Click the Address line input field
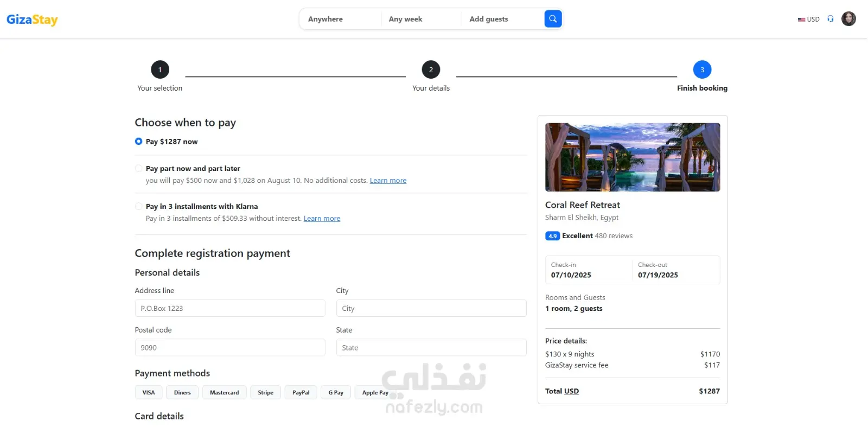868x427 pixels. pyautogui.click(x=230, y=308)
